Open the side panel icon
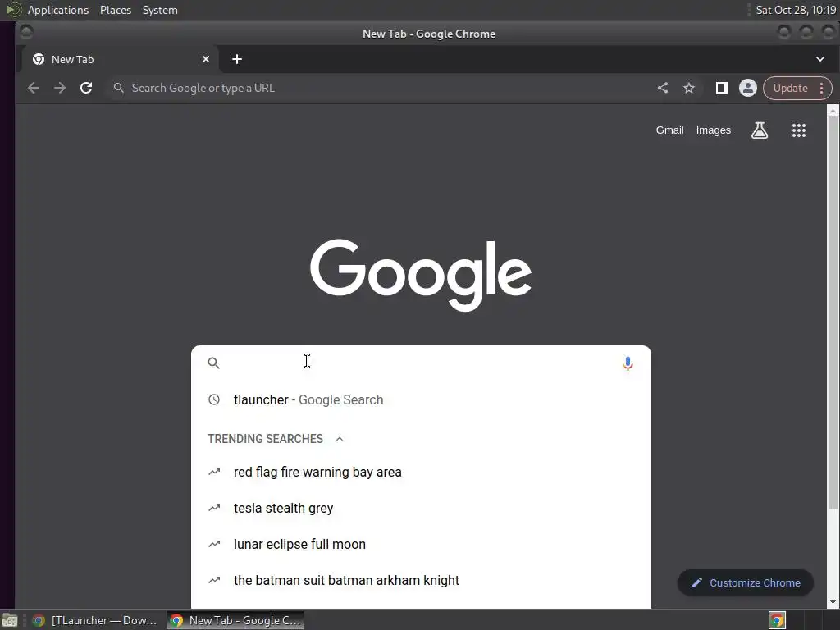840x630 pixels. click(722, 88)
